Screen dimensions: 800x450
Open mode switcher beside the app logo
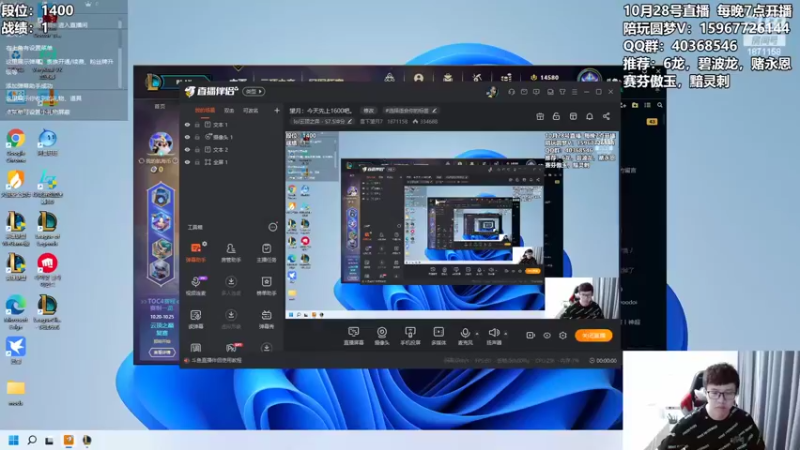pyautogui.click(x=254, y=92)
